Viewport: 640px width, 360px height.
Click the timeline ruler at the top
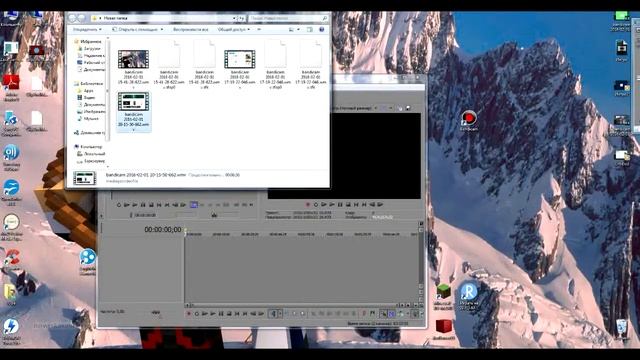click(x=302, y=234)
